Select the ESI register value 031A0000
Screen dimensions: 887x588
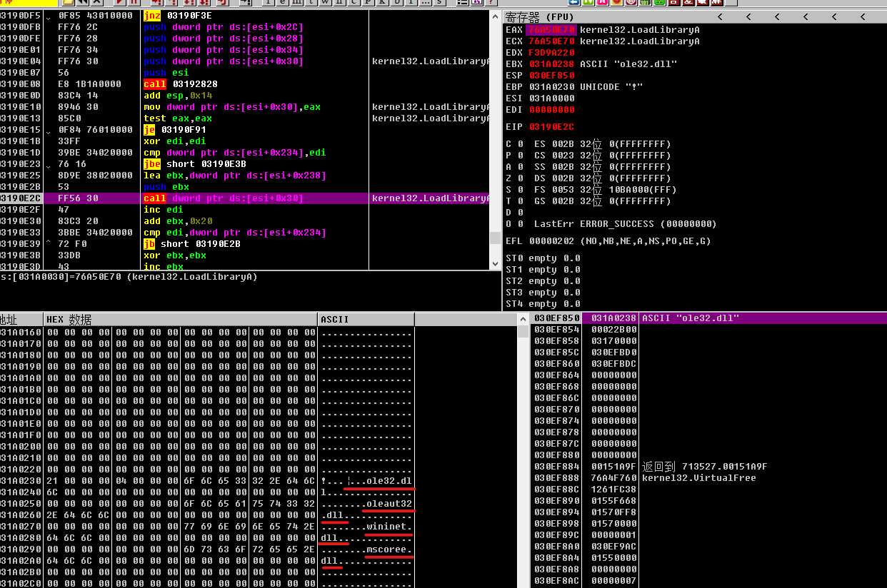point(551,98)
